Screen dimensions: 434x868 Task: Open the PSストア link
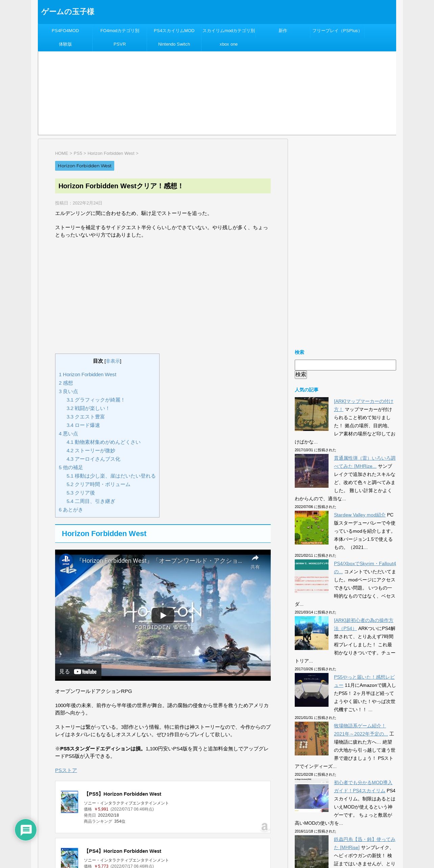point(66,770)
